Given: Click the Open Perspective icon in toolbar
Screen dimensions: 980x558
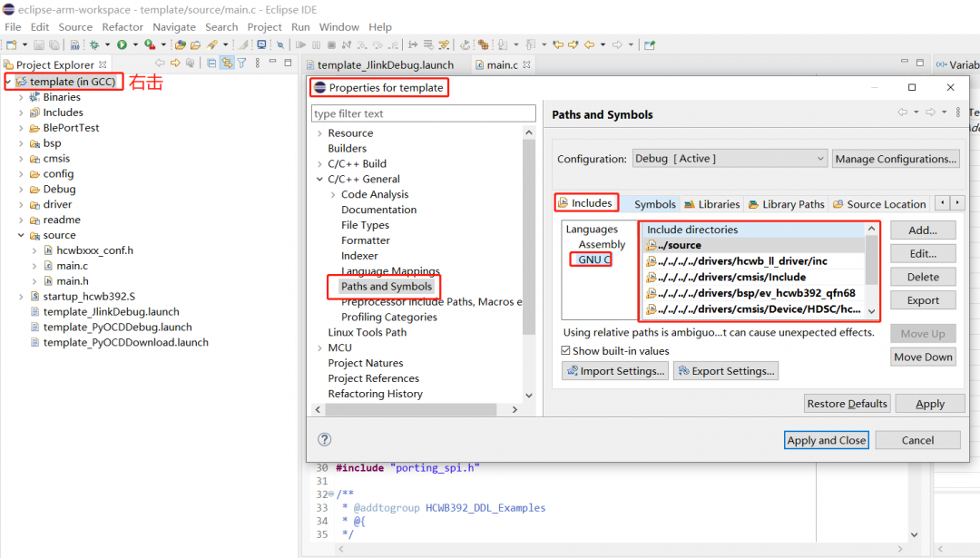Looking at the screenshot, I should pos(650,45).
